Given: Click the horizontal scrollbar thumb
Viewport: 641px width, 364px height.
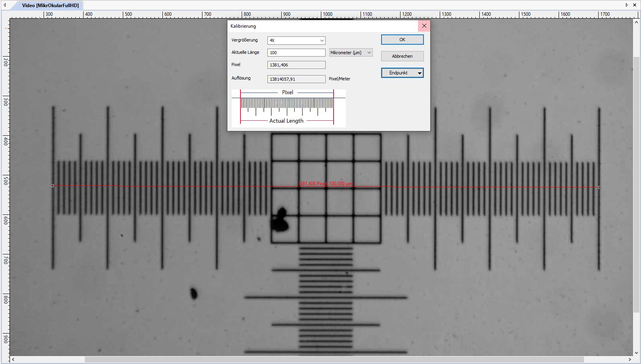Looking at the screenshot, I should click(334, 360).
